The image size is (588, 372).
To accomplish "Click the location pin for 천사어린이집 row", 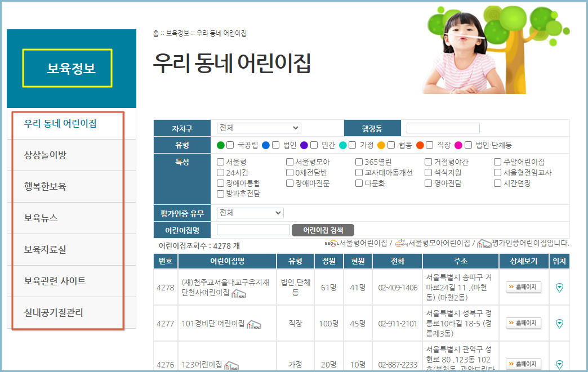I will coord(559,288).
